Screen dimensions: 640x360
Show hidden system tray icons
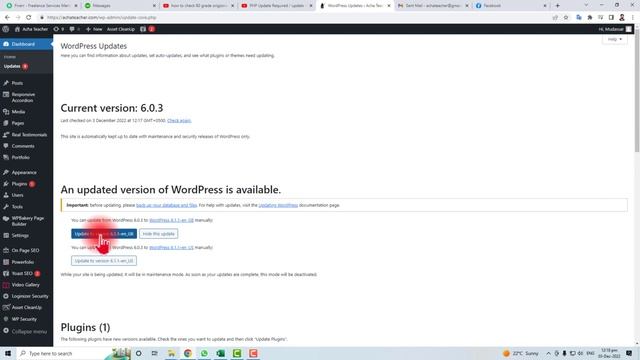(x=548, y=353)
